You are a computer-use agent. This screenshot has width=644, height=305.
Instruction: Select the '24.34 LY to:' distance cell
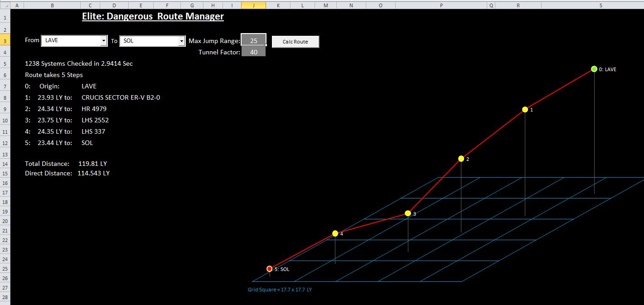pos(55,109)
